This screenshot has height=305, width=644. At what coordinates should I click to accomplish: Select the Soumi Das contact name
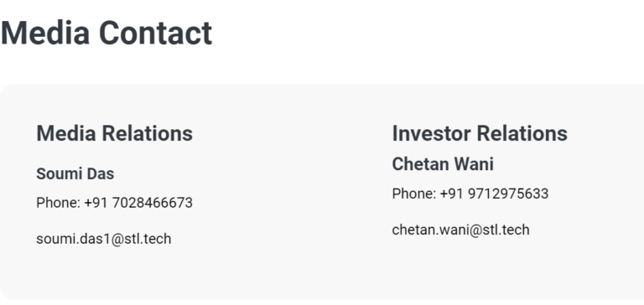pyautogui.click(x=75, y=173)
